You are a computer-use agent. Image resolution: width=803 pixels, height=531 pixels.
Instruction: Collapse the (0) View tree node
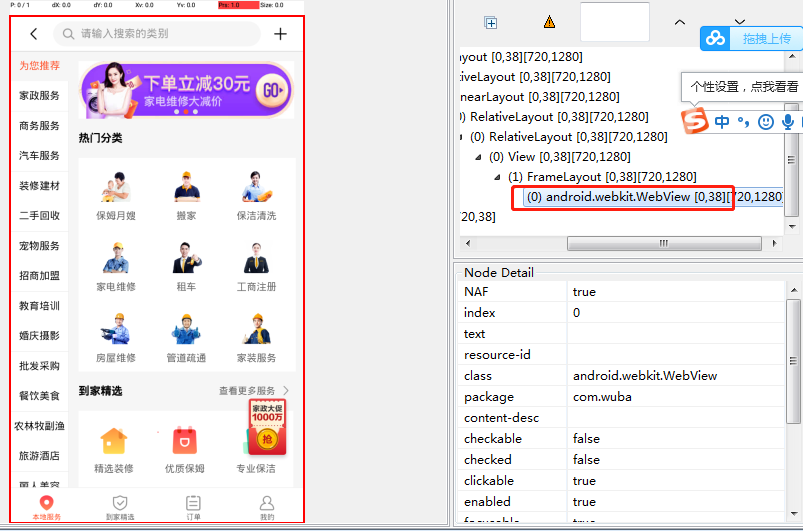click(x=478, y=157)
